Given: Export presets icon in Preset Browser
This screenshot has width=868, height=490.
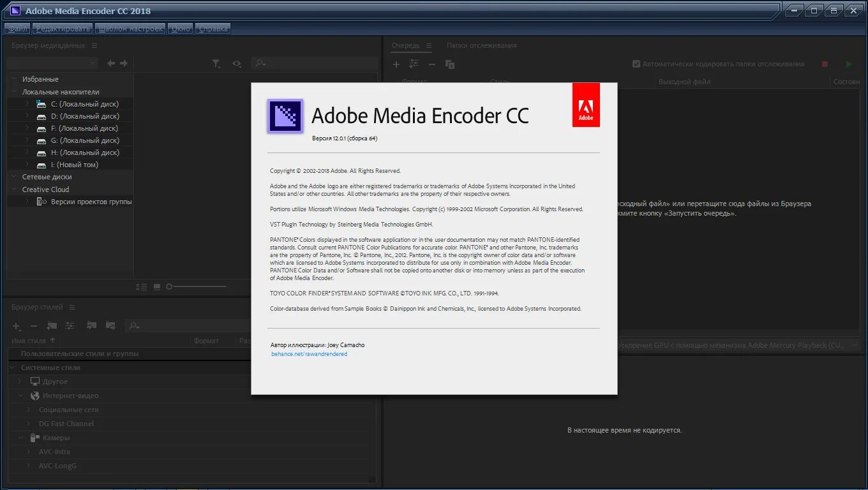Looking at the screenshot, I should [x=110, y=325].
